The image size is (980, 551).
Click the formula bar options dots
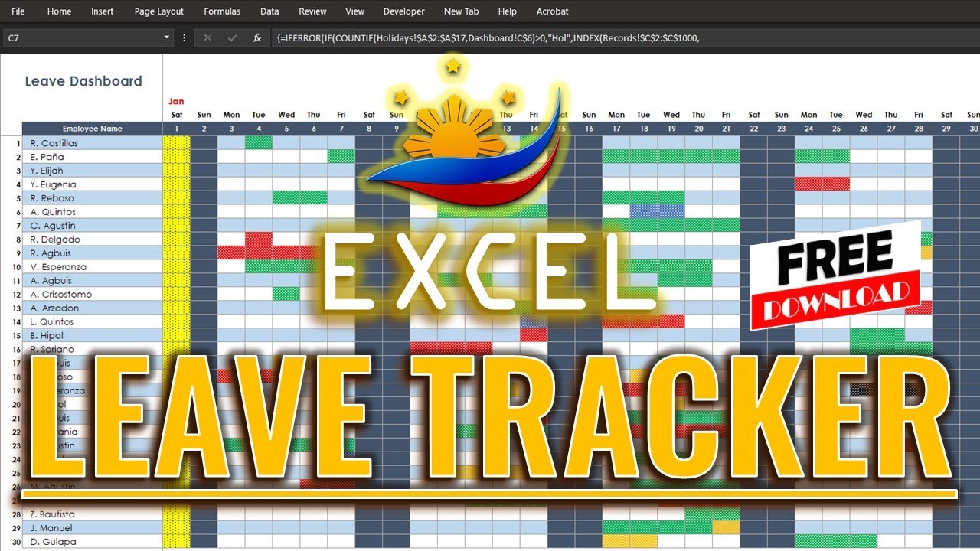point(184,37)
